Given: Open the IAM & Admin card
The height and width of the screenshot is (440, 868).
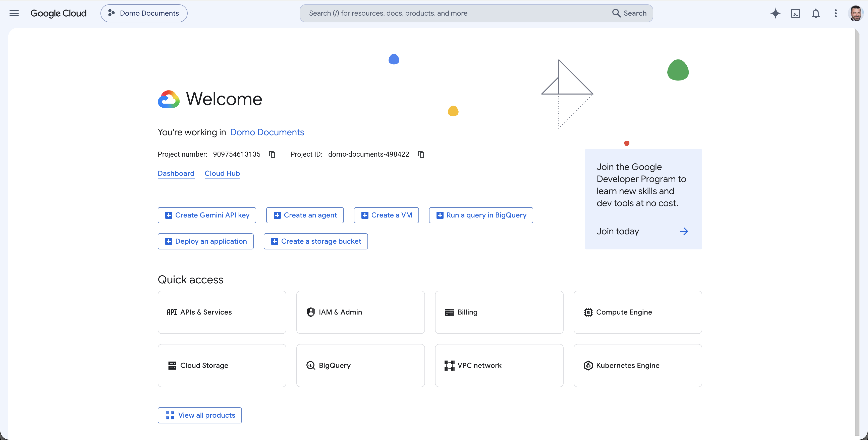Looking at the screenshot, I should coord(361,312).
